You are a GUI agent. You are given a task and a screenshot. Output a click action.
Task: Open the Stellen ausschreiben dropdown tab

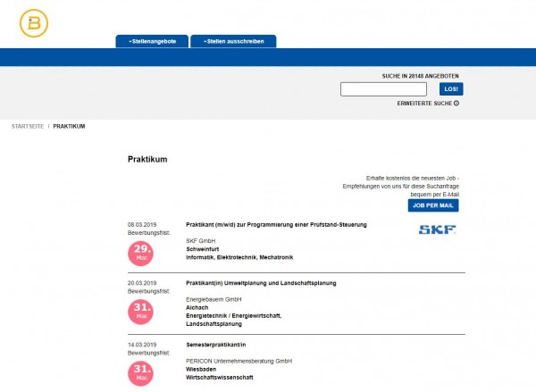(233, 41)
